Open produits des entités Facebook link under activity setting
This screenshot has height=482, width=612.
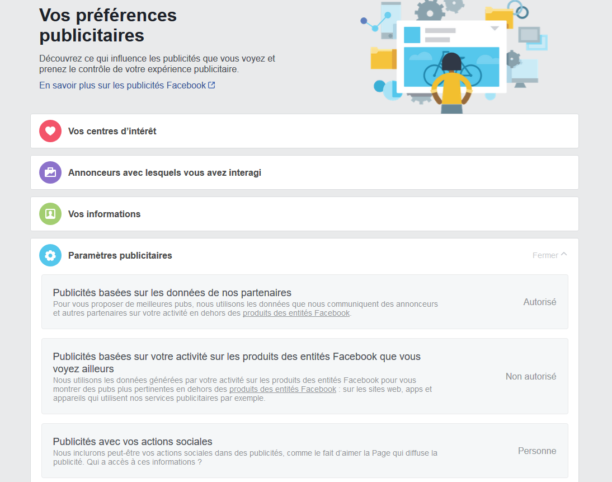point(283,389)
